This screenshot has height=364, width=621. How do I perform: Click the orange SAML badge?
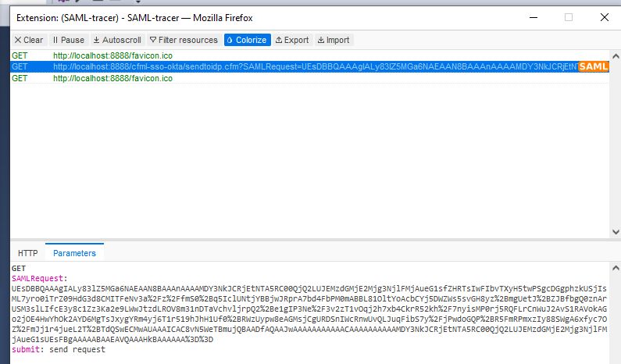(x=594, y=66)
